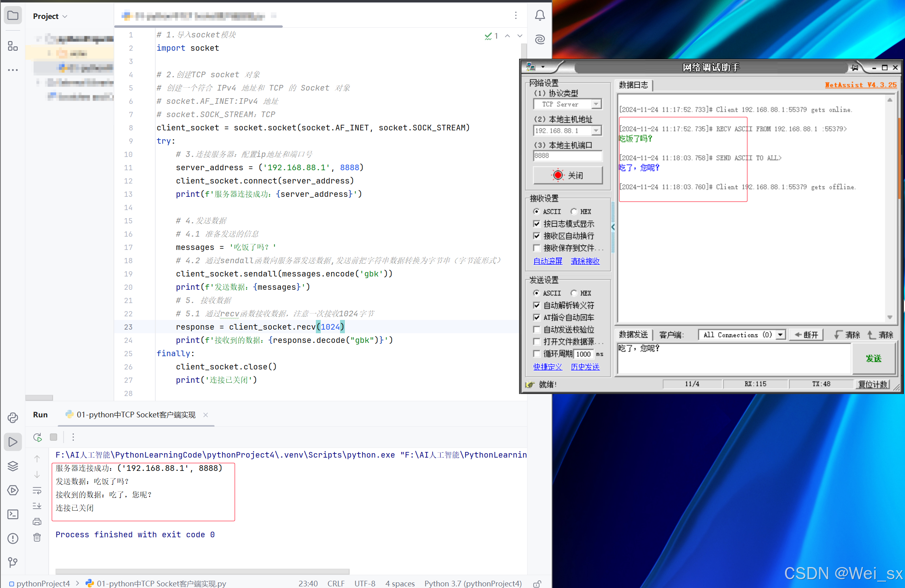Open the All Connections client dropdown
The image size is (905, 588).
pyautogui.click(x=780, y=334)
